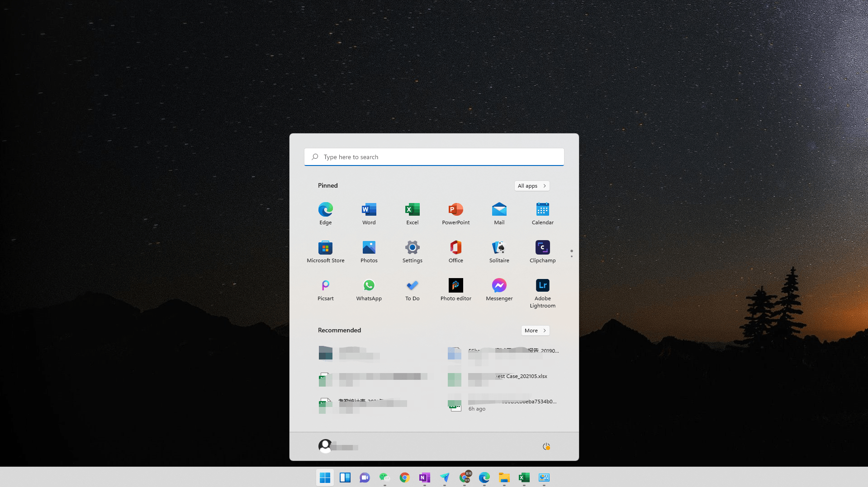868x487 pixels.
Task: Open the blue paper-plane app on taskbar
Action: click(x=445, y=478)
